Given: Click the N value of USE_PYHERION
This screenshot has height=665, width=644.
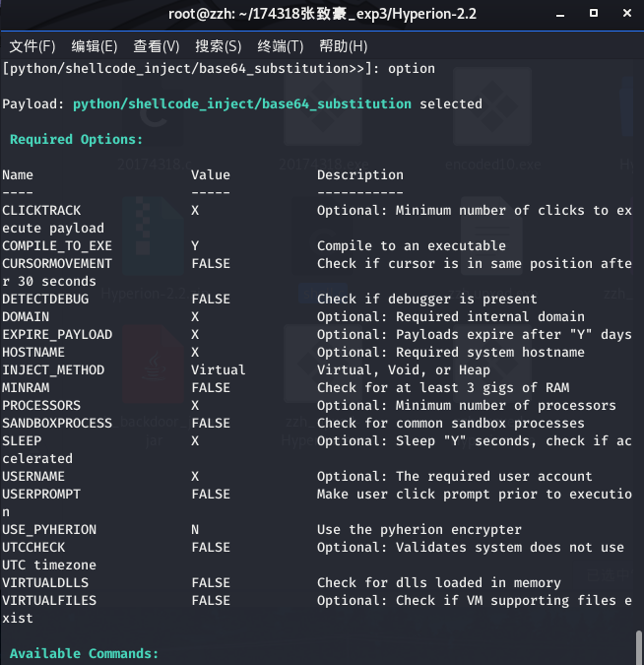Looking at the screenshot, I should pos(195,530).
